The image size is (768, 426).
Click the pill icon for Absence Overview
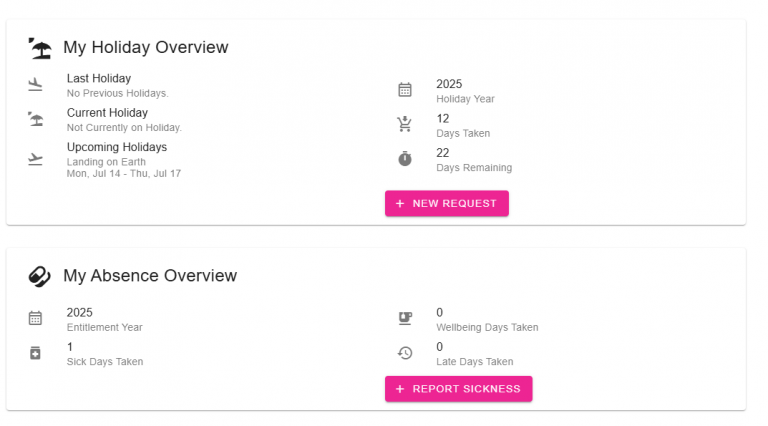pos(40,276)
